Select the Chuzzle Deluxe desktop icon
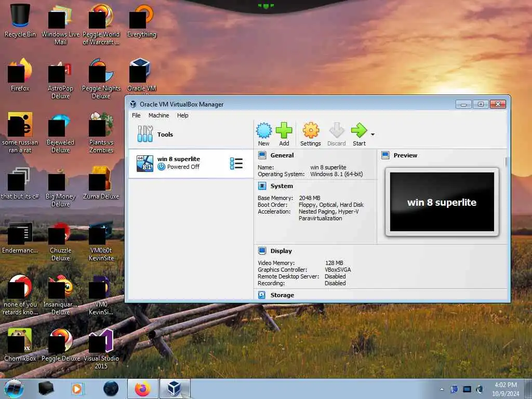Screen dimensions: 532x399 click(x=60, y=241)
